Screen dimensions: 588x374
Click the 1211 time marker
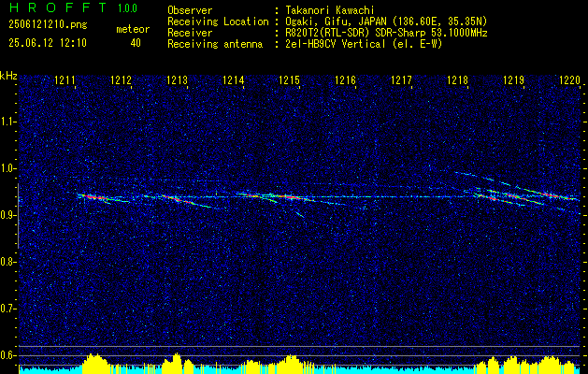(65, 79)
